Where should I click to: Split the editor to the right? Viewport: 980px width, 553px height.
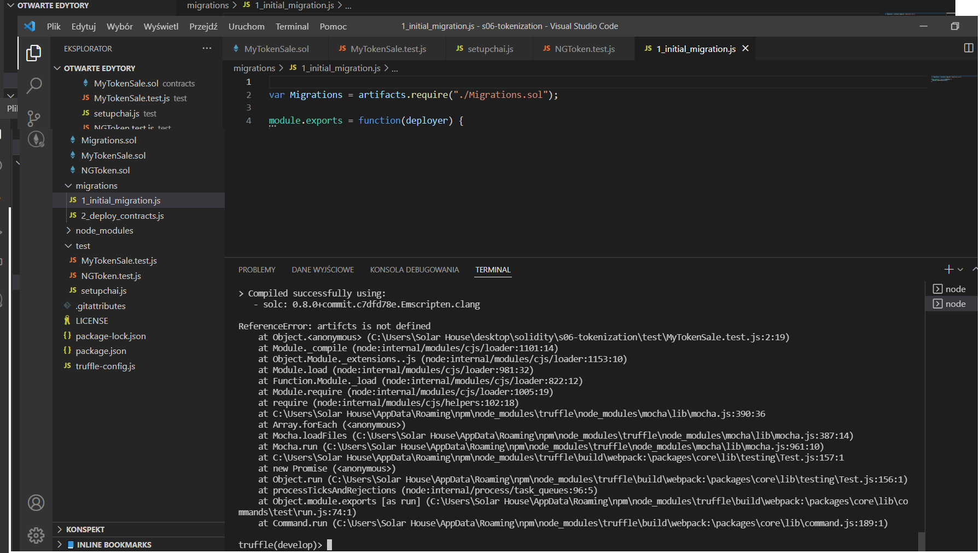[969, 48]
